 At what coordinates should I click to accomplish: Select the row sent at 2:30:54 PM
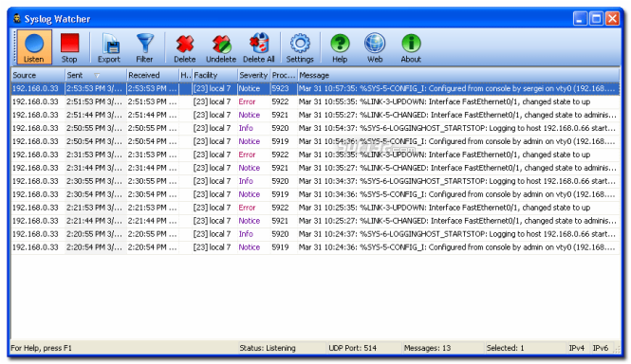pyautogui.click(x=315, y=194)
